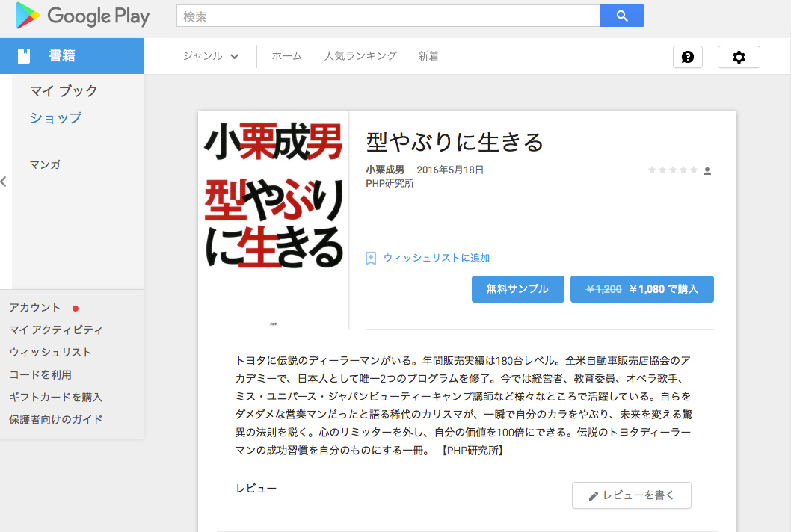Open help via question mark icon

point(688,57)
